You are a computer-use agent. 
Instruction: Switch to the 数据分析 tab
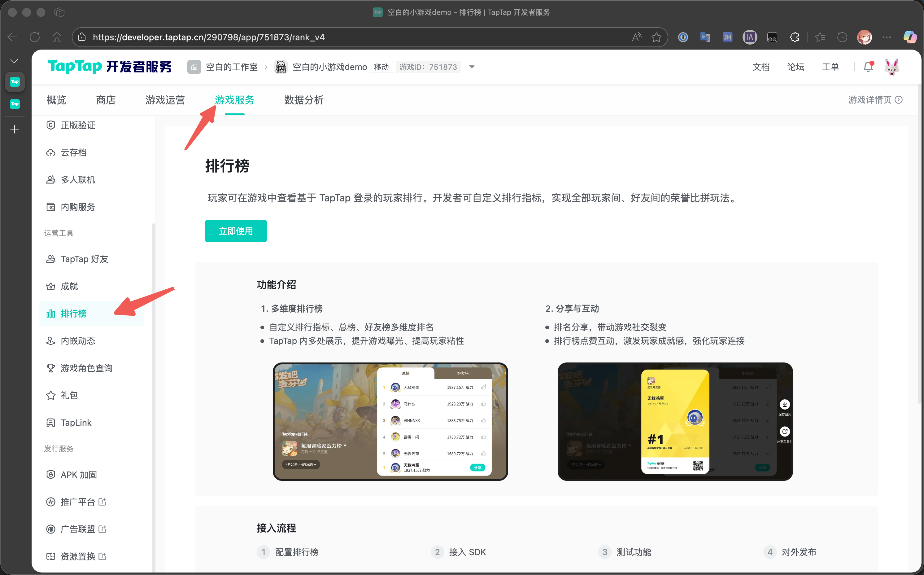(x=304, y=100)
